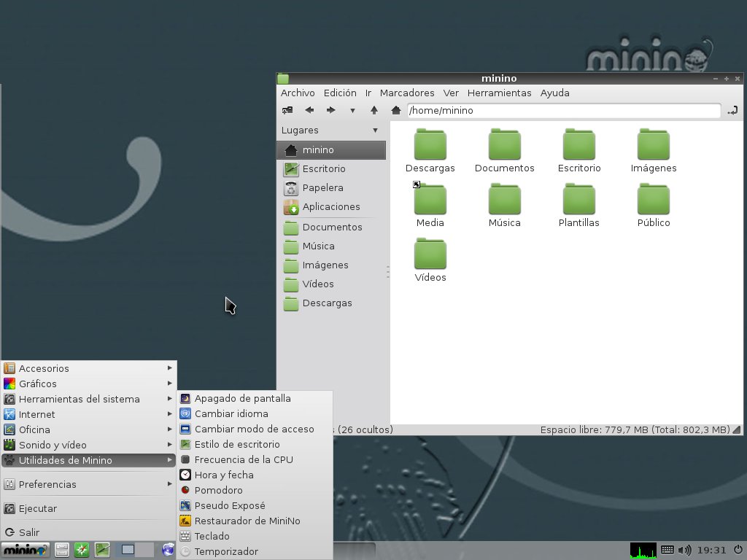Image resolution: width=747 pixels, height=560 pixels.
Task: Click the minino start menu button
Action: coord(25,550)
